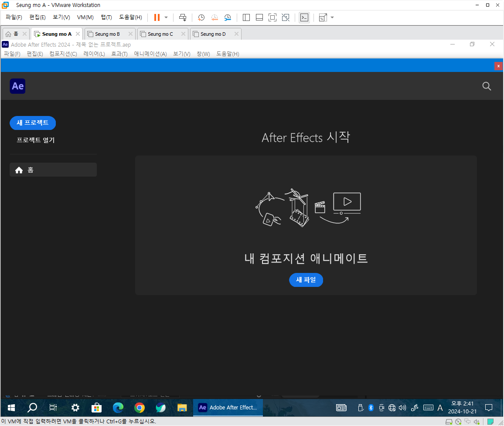The image size is (504, 426).
Task: Open the clock showing 오후 2:41
Action: click(x=462, y=407)
